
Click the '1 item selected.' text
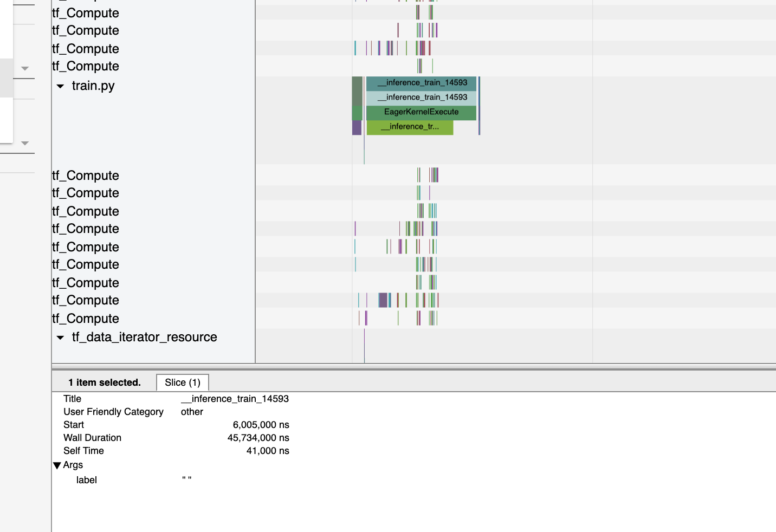[x=105, y=382]
